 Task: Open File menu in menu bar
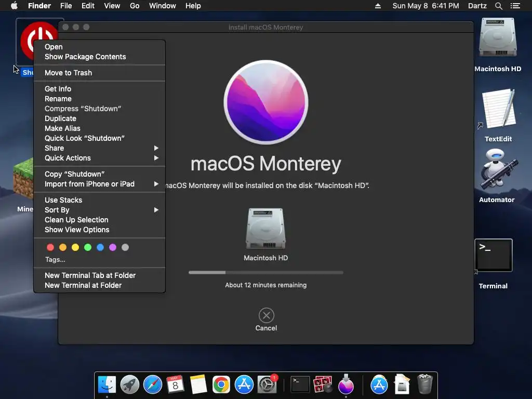tap(66, 6)
